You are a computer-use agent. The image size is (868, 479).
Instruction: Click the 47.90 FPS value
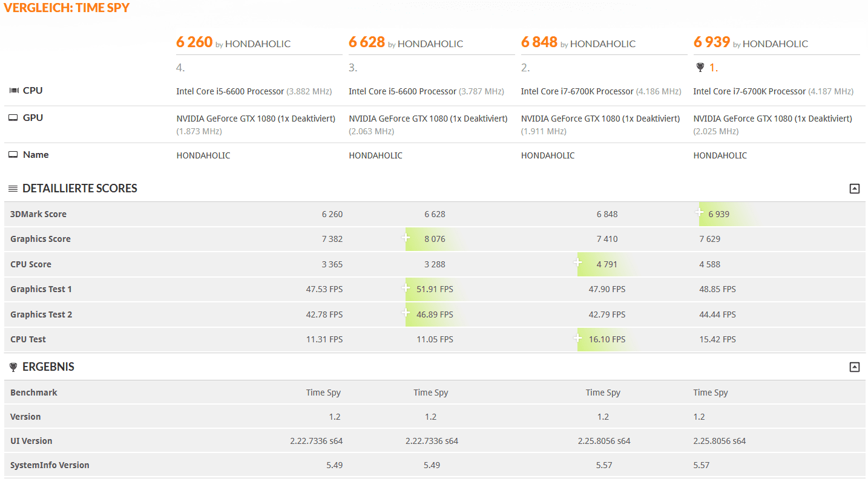click(x=607, y=289)
